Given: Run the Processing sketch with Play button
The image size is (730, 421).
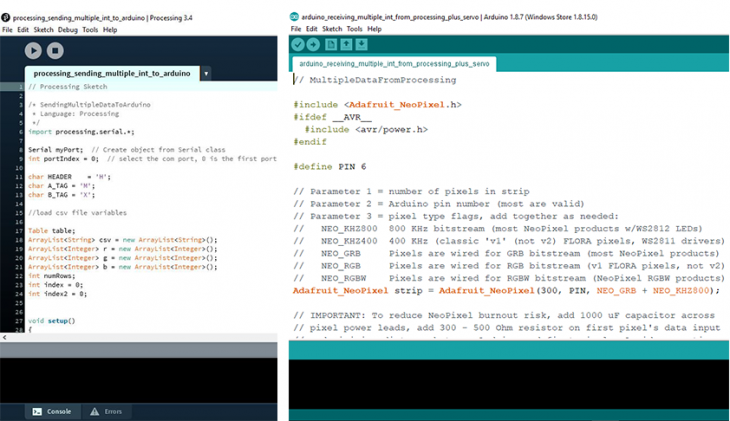Looking at the screenshot, I should 33,50.
